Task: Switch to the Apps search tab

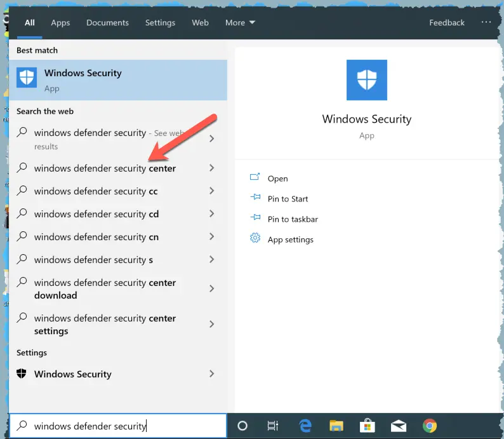Action: tap(60, 22)
